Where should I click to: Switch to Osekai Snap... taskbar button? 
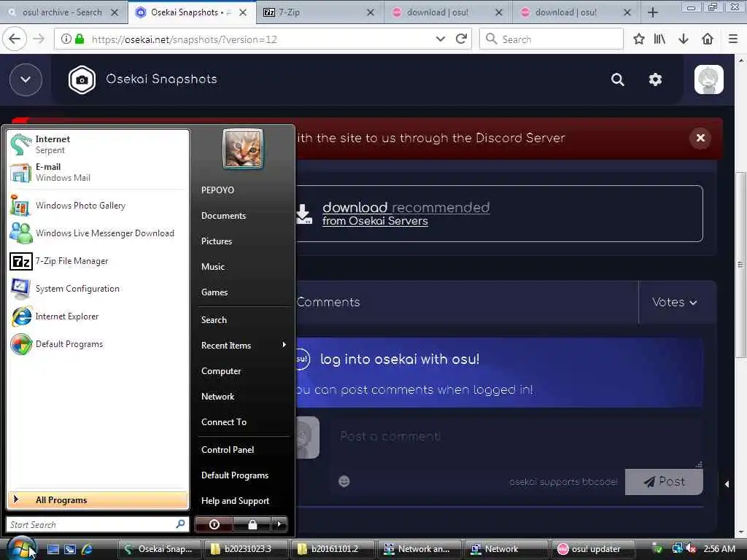[159, 549]
